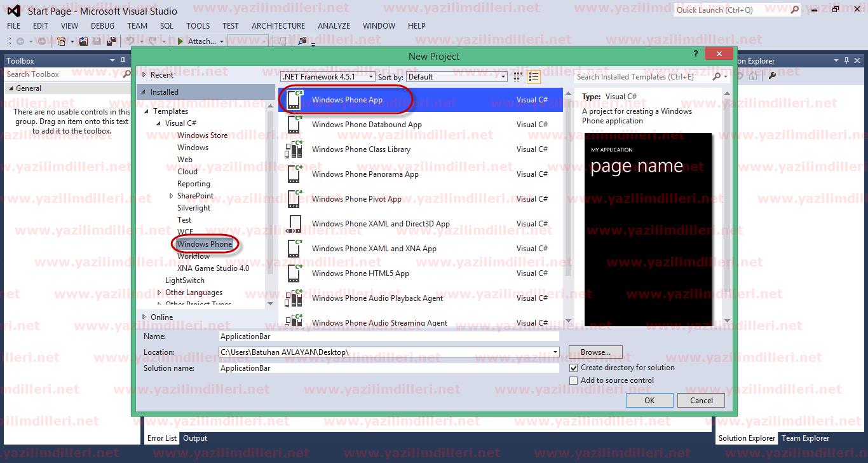Click the phone page name preview thumbnail

coord(648,230)
